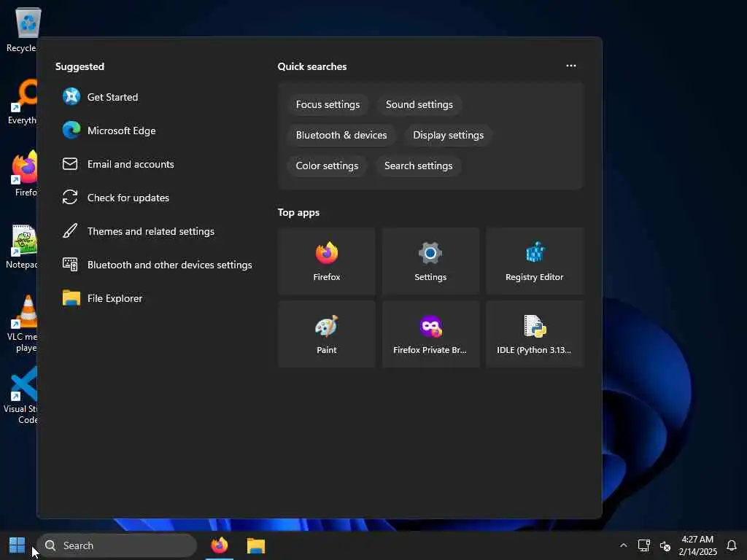The image size is (747, 560).
Task: Open IDLE Python 3.13 tile
Action: (535, 334)
